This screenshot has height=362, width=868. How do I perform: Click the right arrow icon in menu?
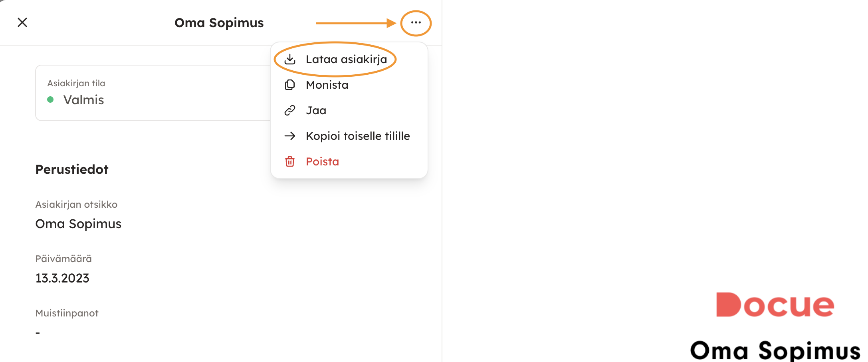290,136
